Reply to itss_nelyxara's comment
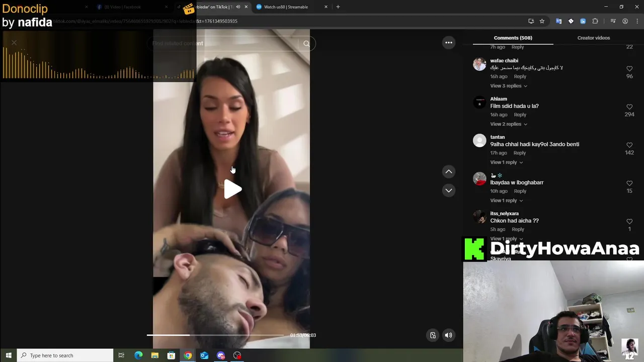Screen dimensions: 644x362 tap(518, 229)
